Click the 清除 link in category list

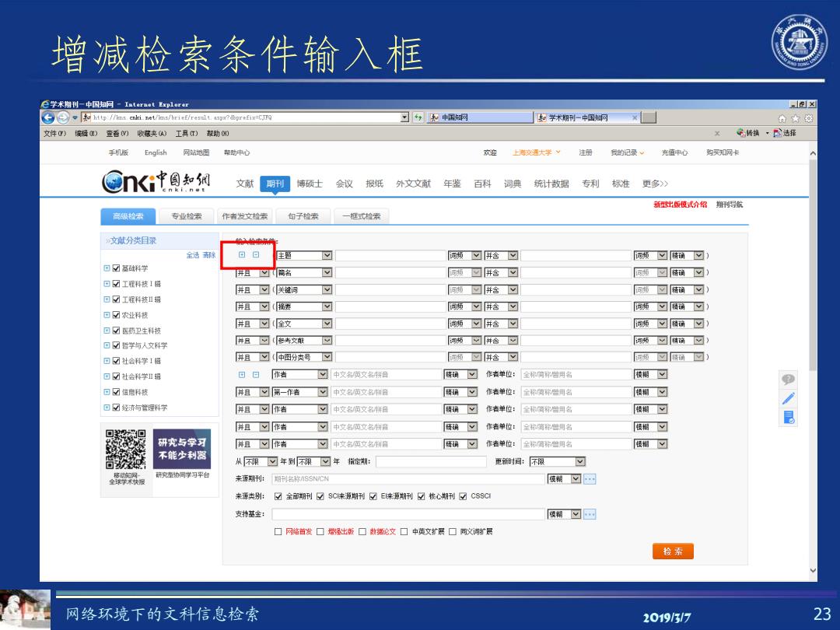209,256
